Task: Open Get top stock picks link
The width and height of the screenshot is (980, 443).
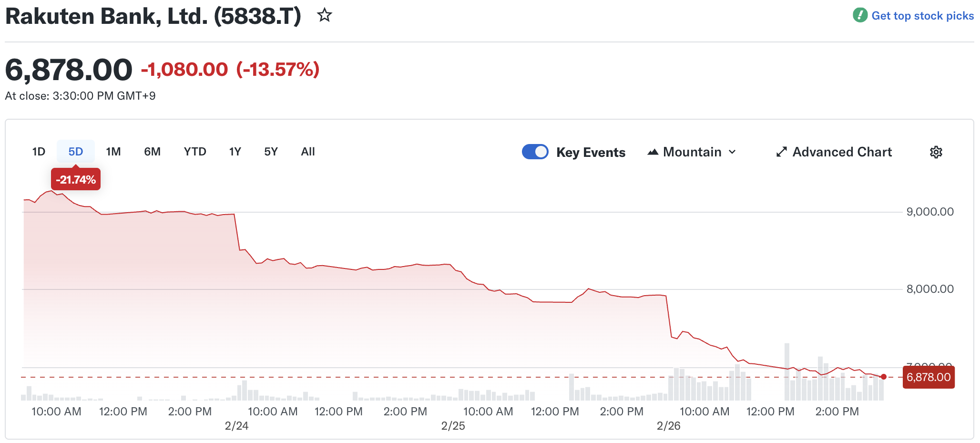Action: click(922, 16)
